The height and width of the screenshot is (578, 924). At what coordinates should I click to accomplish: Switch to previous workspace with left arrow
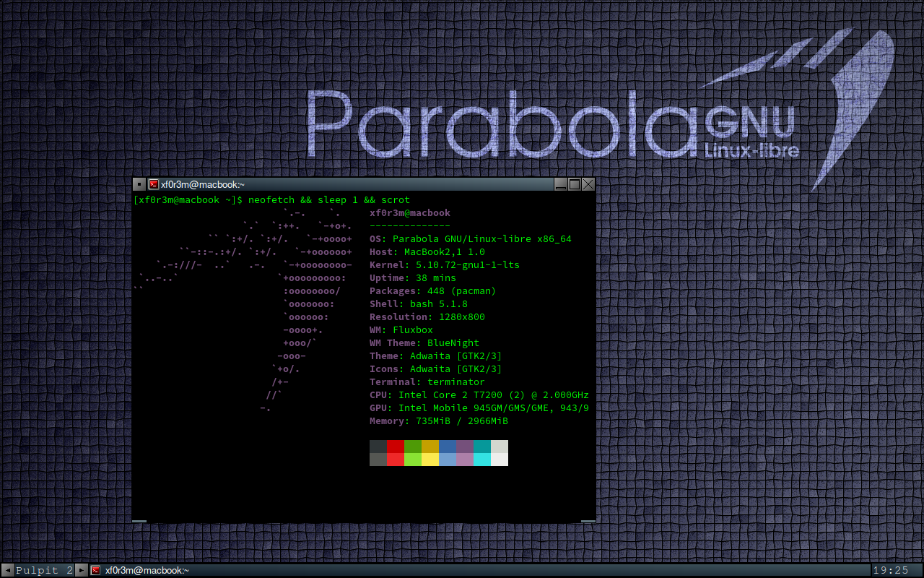click(x=7, y=570)
